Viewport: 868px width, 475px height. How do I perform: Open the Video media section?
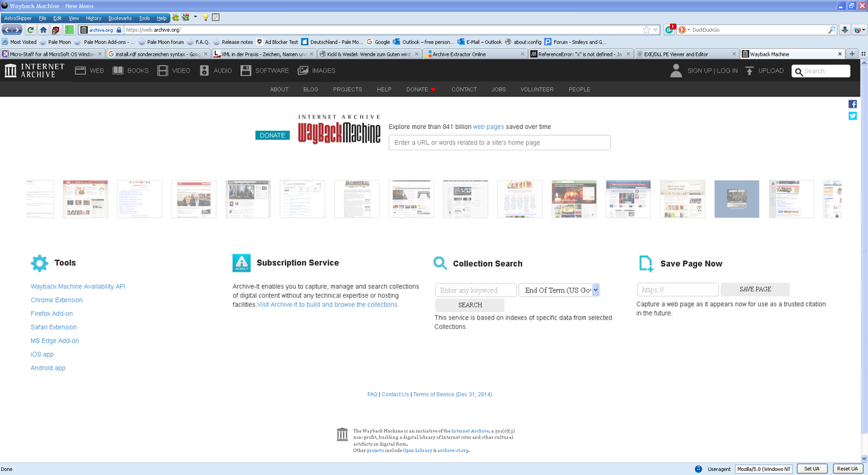click(x=174, y=71)
